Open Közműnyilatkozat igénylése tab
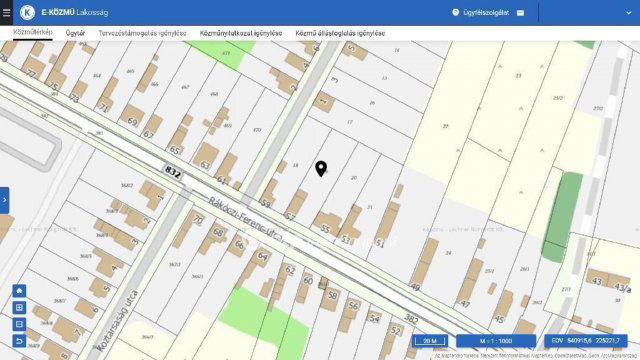Image resolution: width=640 pixels, height=360 pixels. pos(241,33)
